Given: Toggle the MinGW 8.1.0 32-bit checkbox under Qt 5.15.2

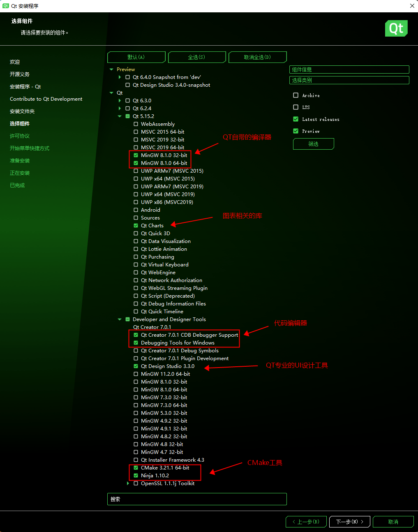Looking at the screenshot, I should coord(136,155).
